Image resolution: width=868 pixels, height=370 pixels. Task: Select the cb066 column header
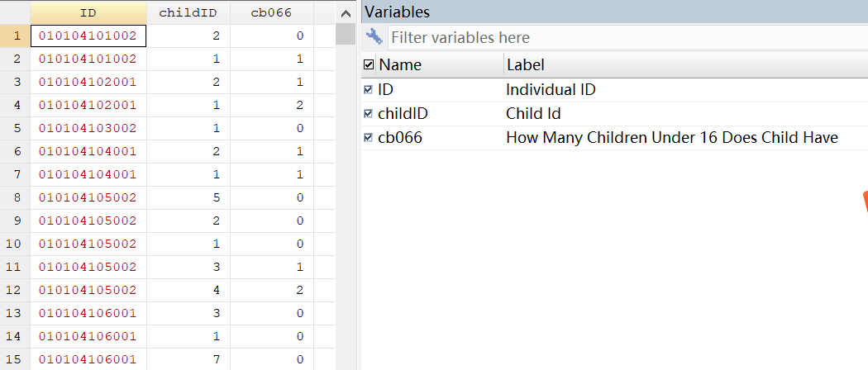(272, 12)
